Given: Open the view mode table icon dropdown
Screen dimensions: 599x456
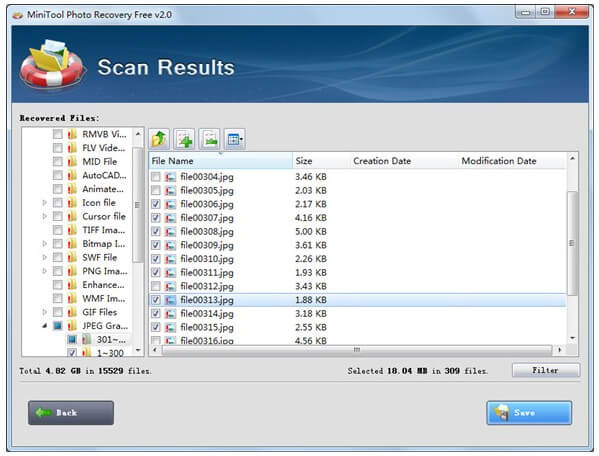Looking at the screenshot, I should pos(235,139).
